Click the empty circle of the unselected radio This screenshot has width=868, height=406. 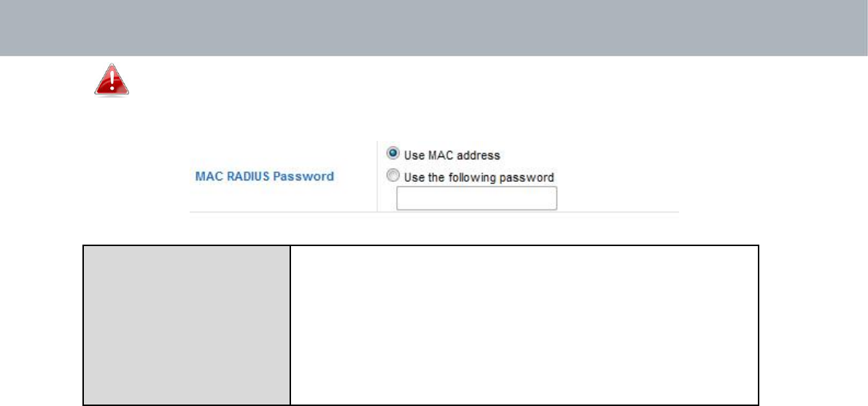point(392,176)
